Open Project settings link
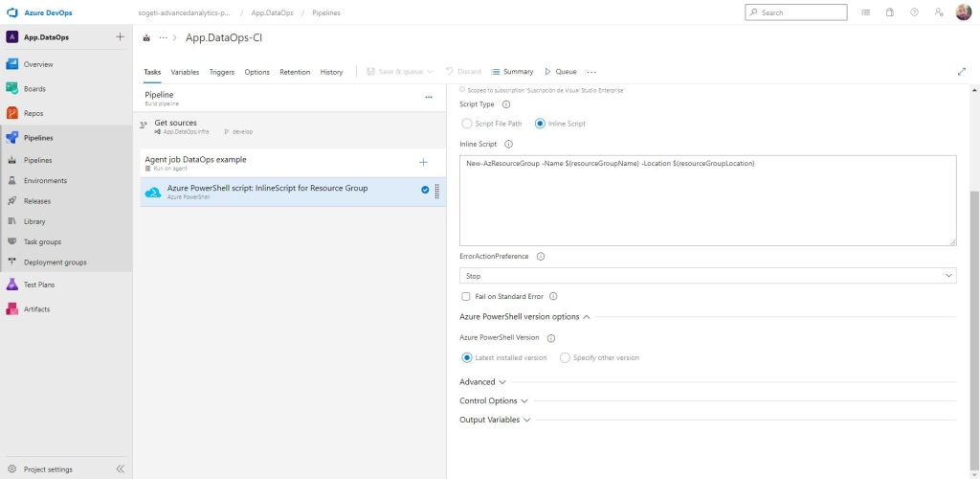The image size is (980, 479). click(x=47, y=469)
